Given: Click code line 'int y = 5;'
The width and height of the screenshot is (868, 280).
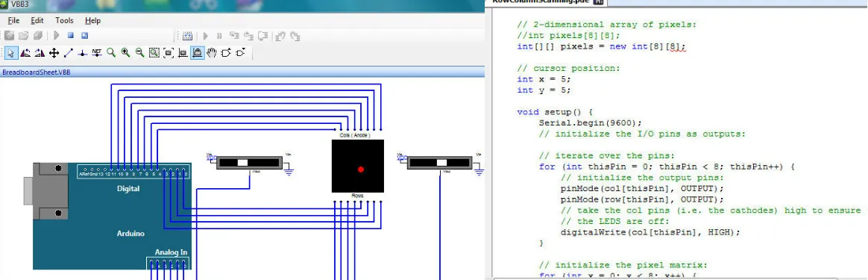Looking at the screenshot, I should (x=544, y=90).
